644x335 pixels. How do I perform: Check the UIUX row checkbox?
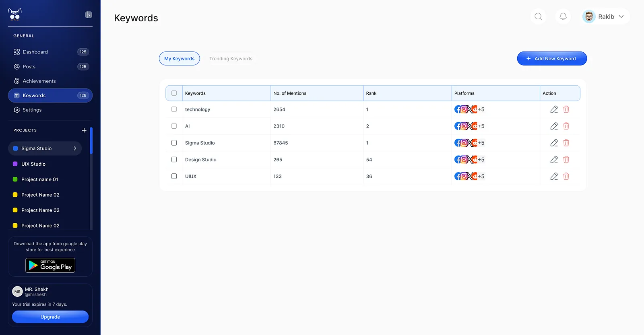(174, 176)
